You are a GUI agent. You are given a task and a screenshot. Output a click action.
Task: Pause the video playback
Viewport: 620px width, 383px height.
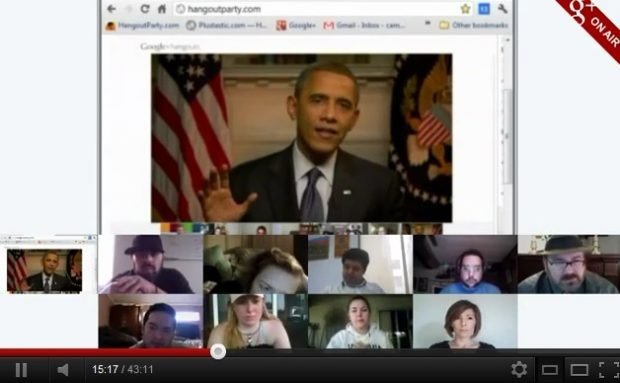pos(21,370)
